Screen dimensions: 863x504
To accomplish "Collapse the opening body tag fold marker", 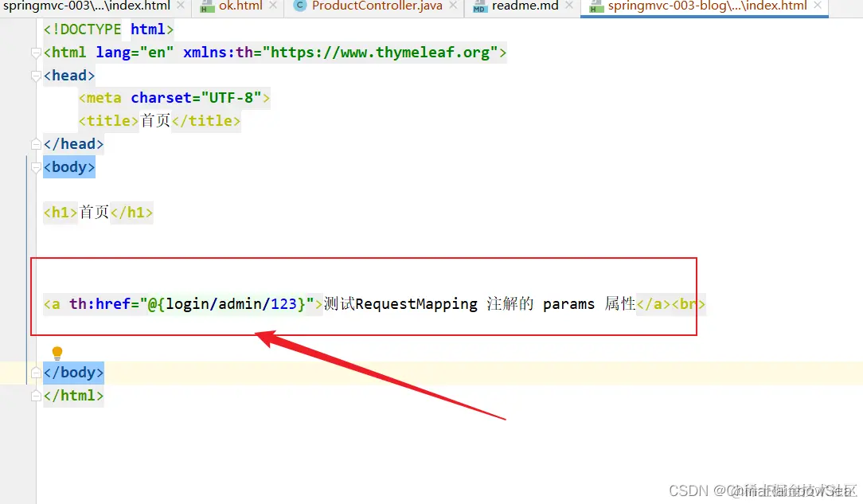I will click(x=36, y=167).
